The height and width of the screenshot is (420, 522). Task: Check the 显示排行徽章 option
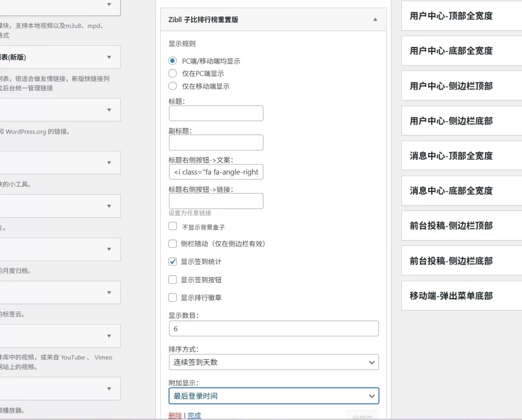pyautogui.click(x=172, y=297)
